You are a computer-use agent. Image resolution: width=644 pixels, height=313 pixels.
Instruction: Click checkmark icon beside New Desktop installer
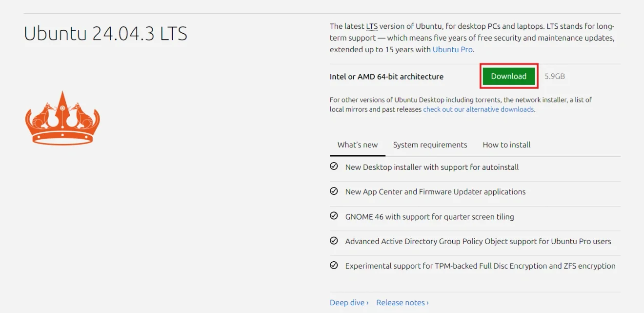click(334, 167)
